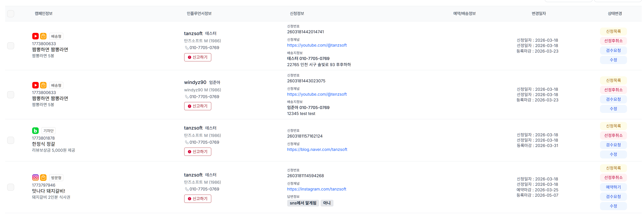Click the YouTube icon on the first 짬뽕하면 짬뽕라면 campaign
Screen dimensions: 644x218
tap(35, 36)
